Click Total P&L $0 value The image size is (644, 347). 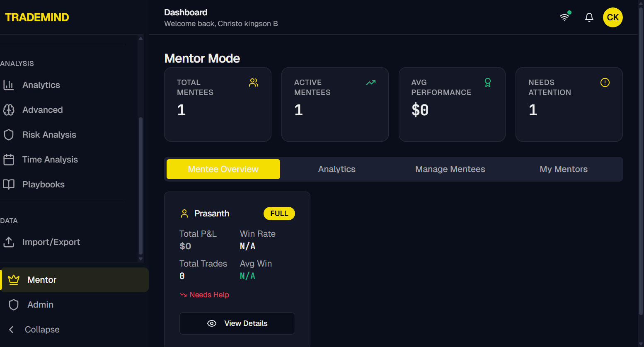click(x=185, y=246)
